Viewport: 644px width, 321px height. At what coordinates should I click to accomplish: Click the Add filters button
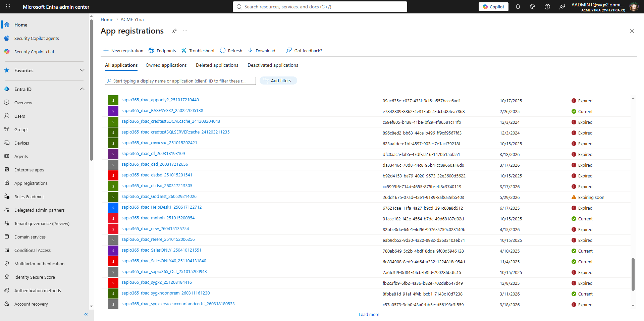coord(278,81)
